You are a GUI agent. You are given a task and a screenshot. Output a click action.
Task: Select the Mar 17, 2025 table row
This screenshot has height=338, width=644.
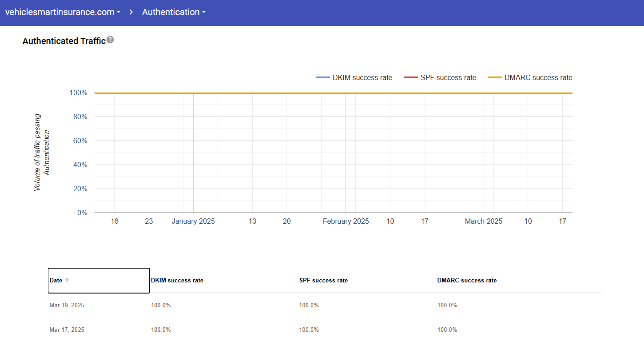67,330
